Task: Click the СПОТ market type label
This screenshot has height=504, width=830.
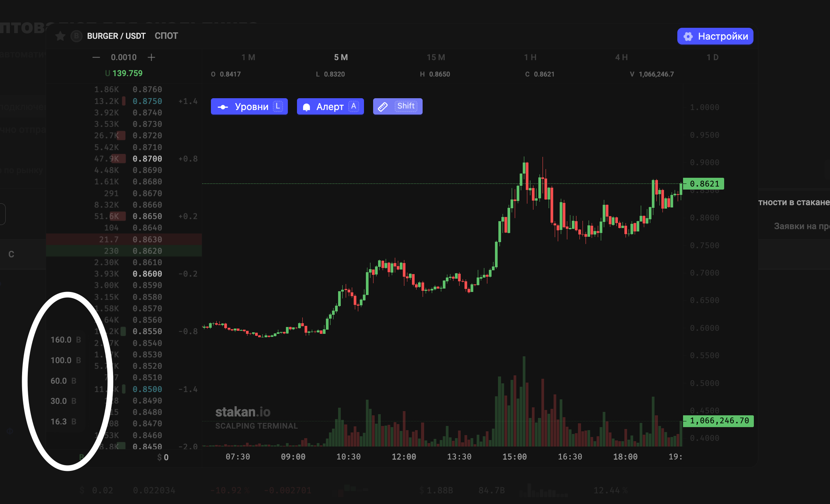Action: pyautogui.click(x=166, y=36)
